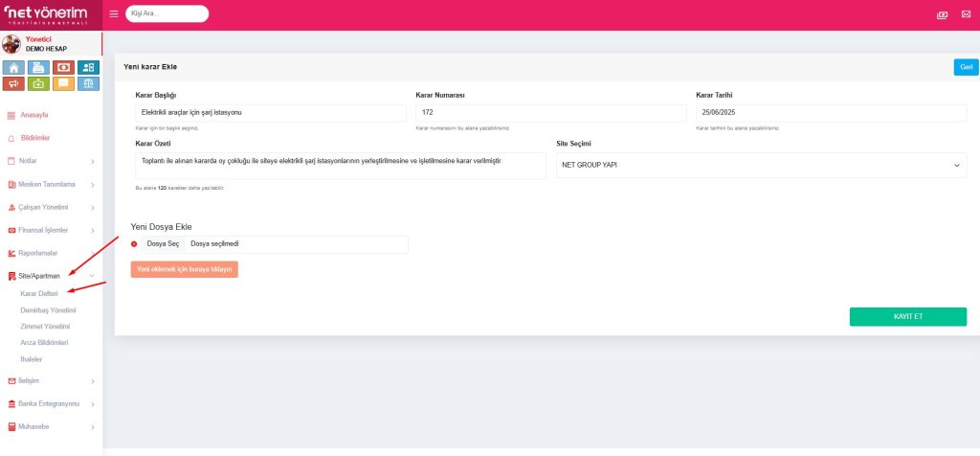980x456 pixels.
Task: Click the blue home shortcut icon
Action: (x=13, y=68)
